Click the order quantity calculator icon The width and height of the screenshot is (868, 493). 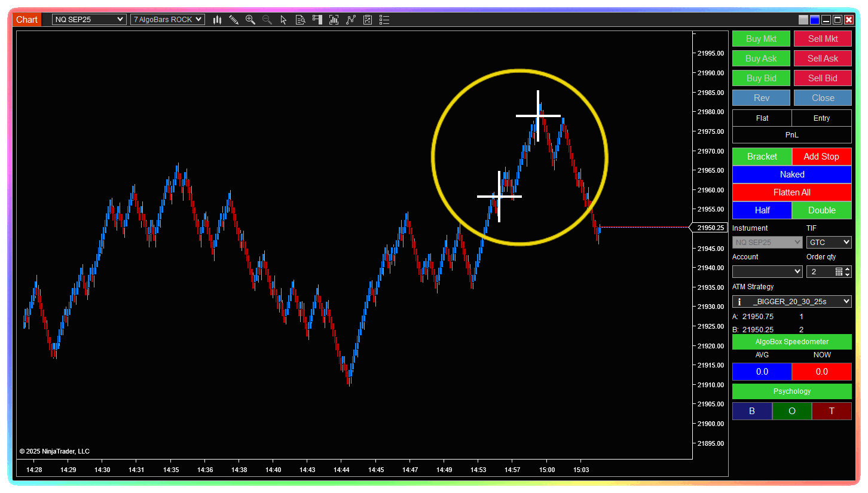coord(839,272)
